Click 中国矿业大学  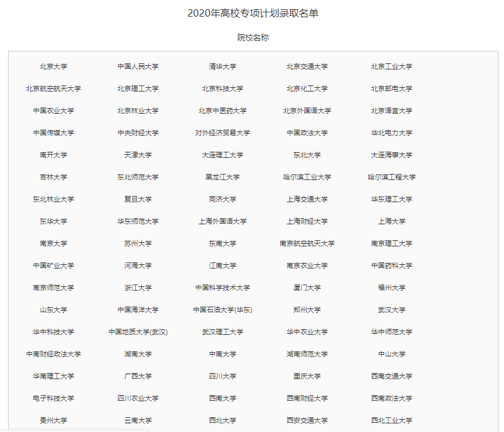coord(53,266)
